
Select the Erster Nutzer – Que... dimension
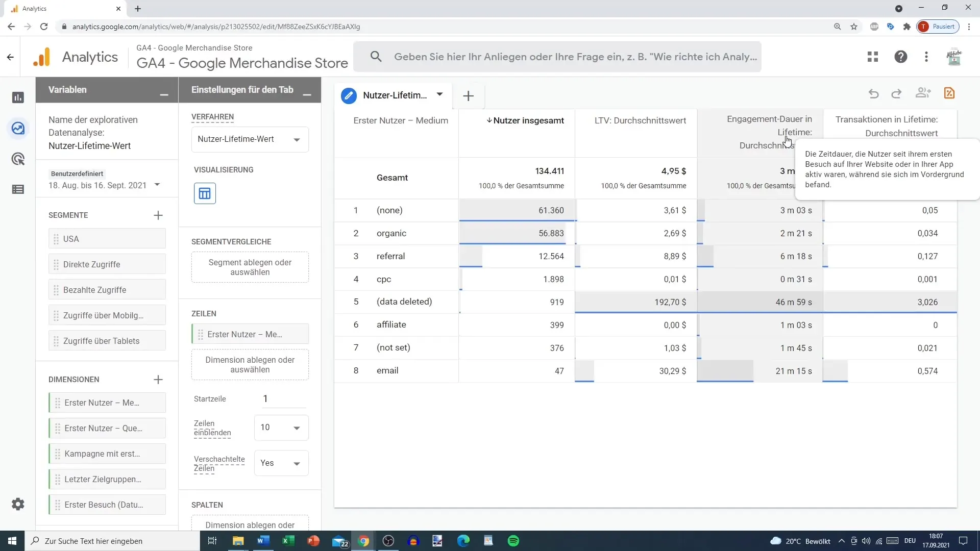pyautogui.click(x=107, y=428)
